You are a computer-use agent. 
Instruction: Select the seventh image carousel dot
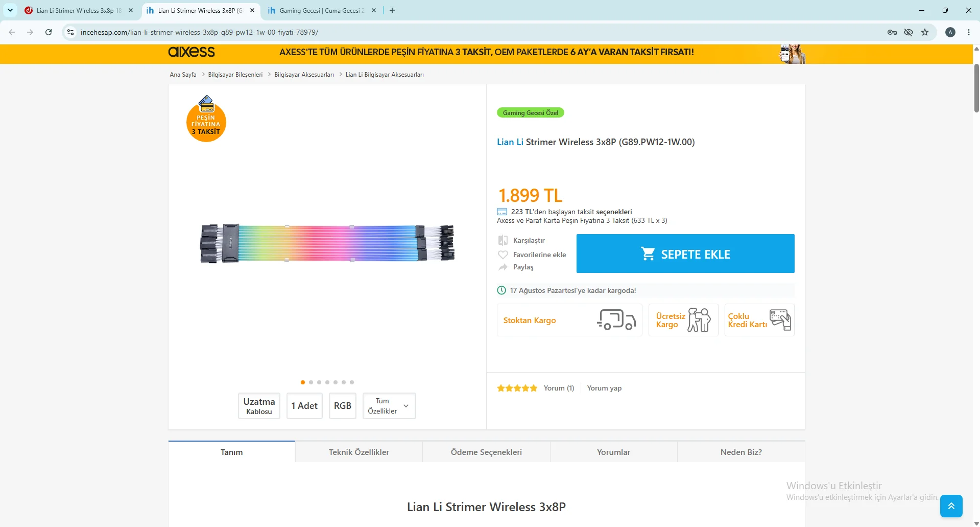tap(352, 382)
